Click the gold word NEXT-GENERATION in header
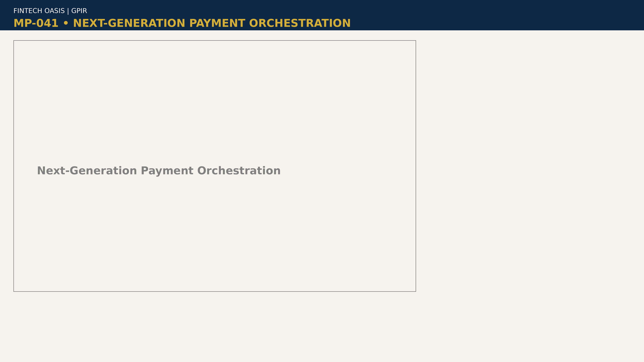Image resolution: width=644 pixels, height=362 pixels. (129, 23)
